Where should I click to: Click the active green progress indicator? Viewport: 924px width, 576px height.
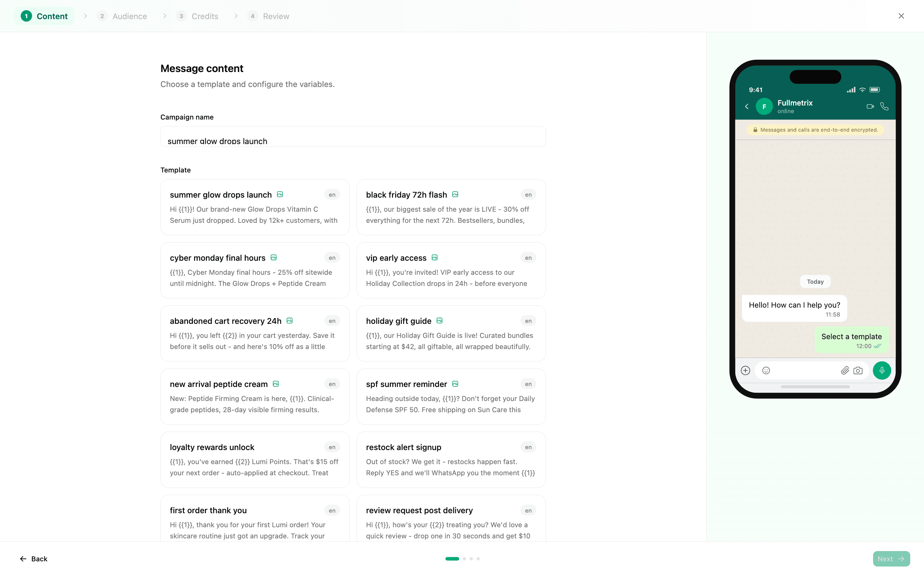(452, 559)
